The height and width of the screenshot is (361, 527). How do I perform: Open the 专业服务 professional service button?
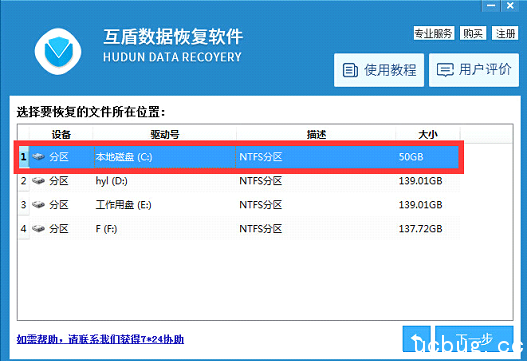pyautogui.click(x=434, y=33)
